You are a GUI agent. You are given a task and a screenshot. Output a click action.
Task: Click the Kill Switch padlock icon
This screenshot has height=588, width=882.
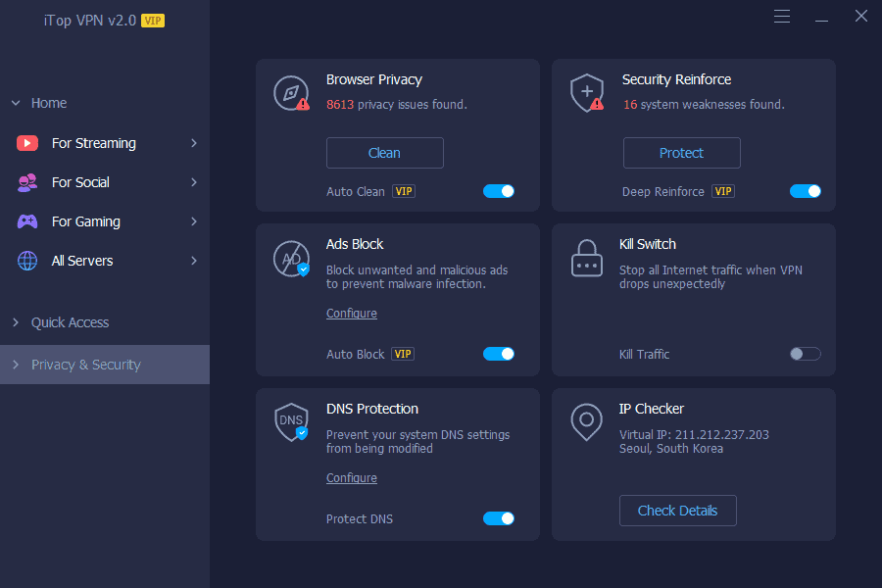click(x=587, y=257)
